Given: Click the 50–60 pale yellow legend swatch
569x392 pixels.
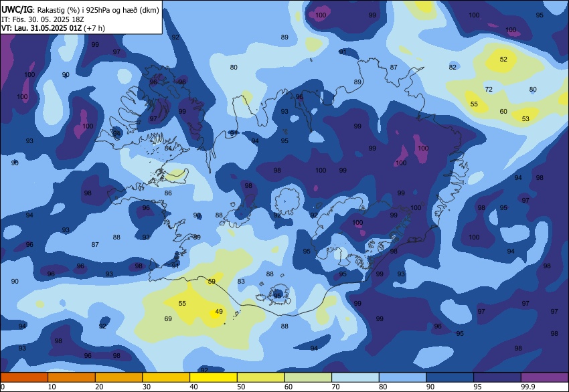Looking at the screenshot, I should (x=260, y=377).
